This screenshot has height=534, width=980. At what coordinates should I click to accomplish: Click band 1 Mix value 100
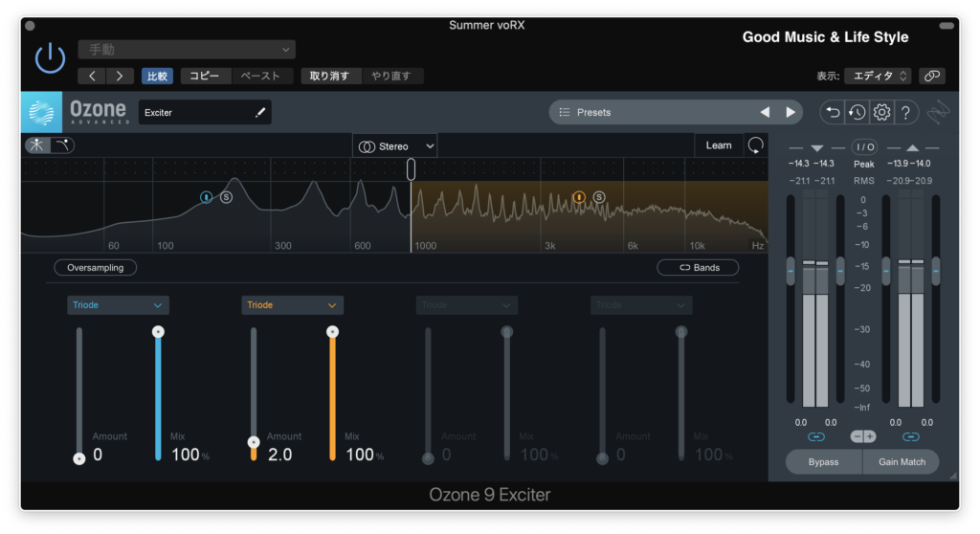(x=186, y=455)
